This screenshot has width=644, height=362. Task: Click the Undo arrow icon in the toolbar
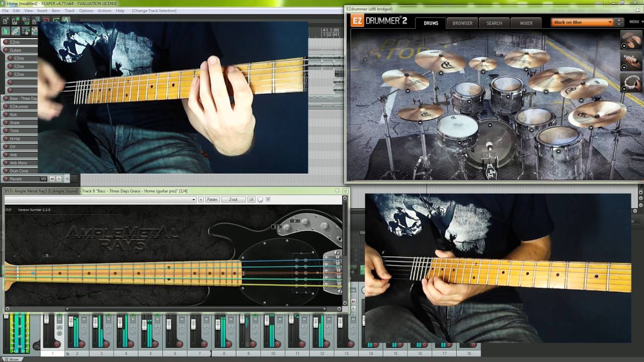coord(46,20)
